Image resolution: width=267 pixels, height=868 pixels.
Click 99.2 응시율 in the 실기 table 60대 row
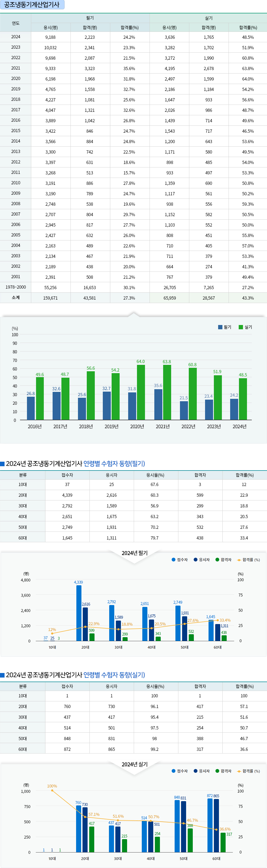tap(155, 749)
